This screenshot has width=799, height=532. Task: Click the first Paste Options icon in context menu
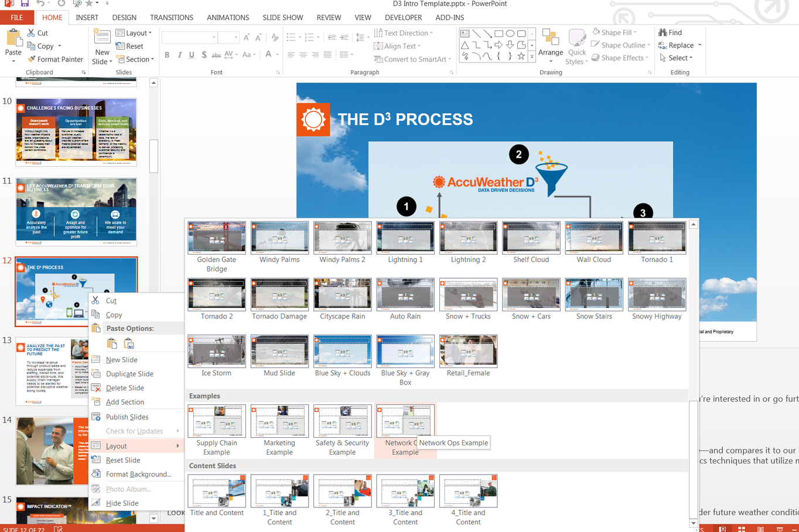[112, 344]
